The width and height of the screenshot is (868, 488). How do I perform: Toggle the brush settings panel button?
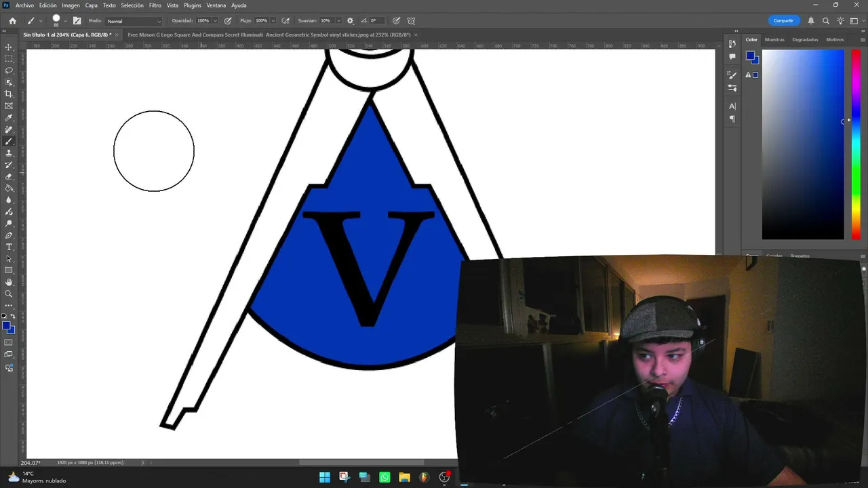(x=77, y=21)
